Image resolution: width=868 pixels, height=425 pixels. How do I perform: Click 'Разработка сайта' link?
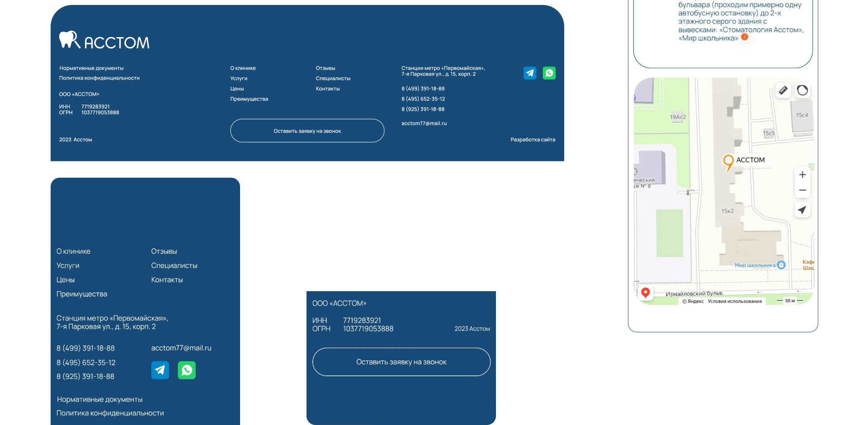(x=533, y=140)
